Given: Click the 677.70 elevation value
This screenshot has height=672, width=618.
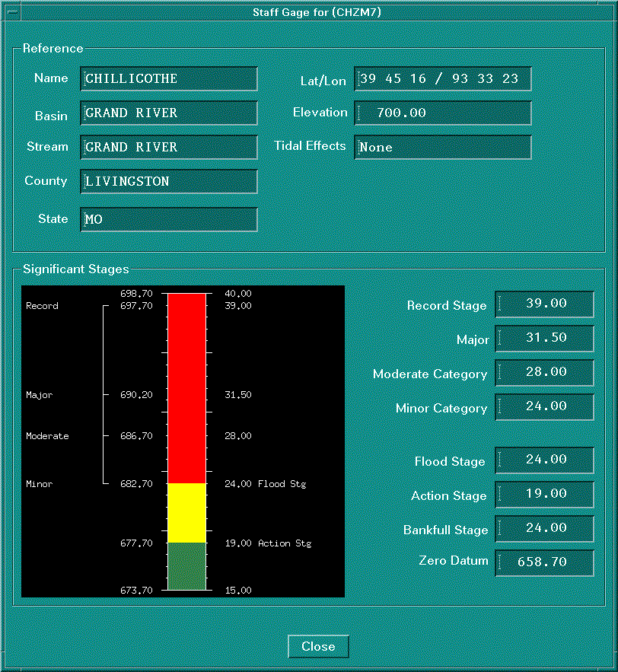Looking at the screenshot, I should click(136, 543).
